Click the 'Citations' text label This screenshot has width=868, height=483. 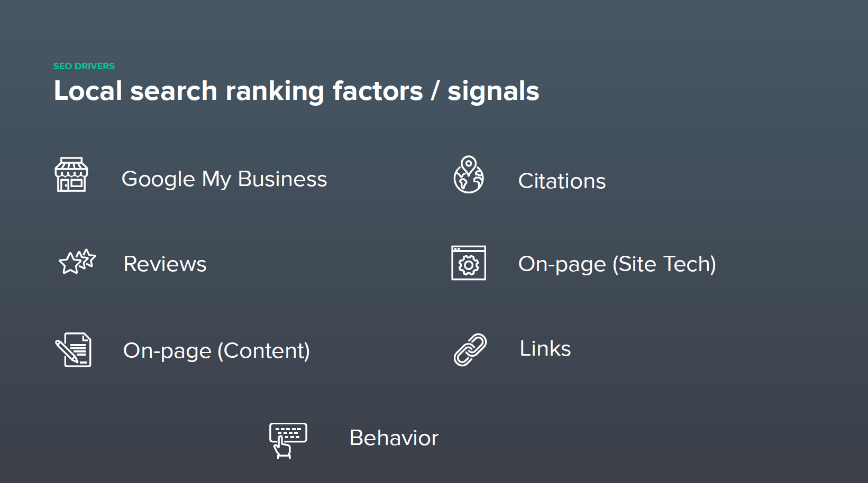tap(562, 181)
